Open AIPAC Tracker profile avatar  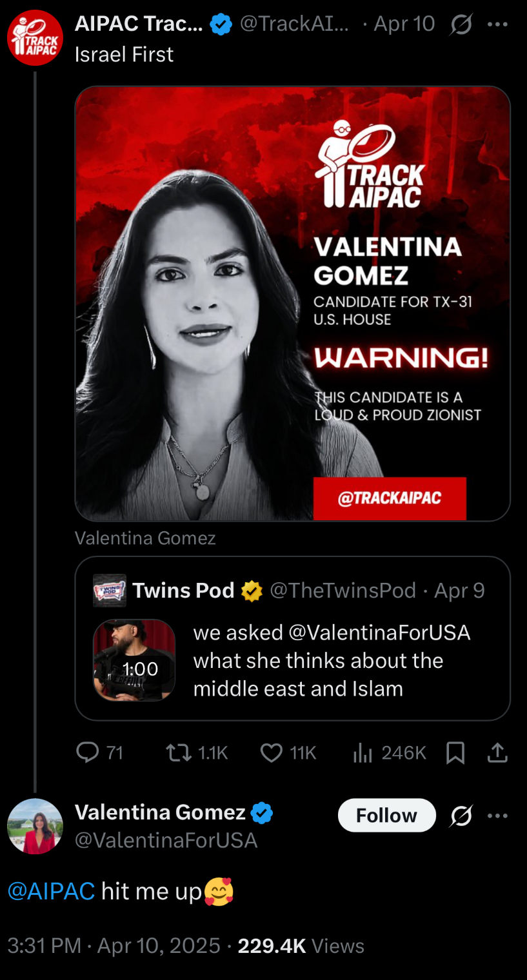point(35,37)
